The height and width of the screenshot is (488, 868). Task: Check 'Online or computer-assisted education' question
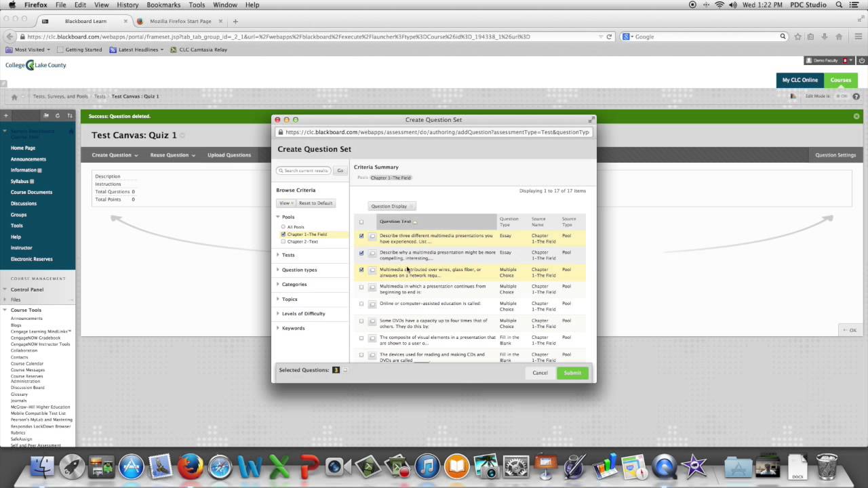pos(361,304)
